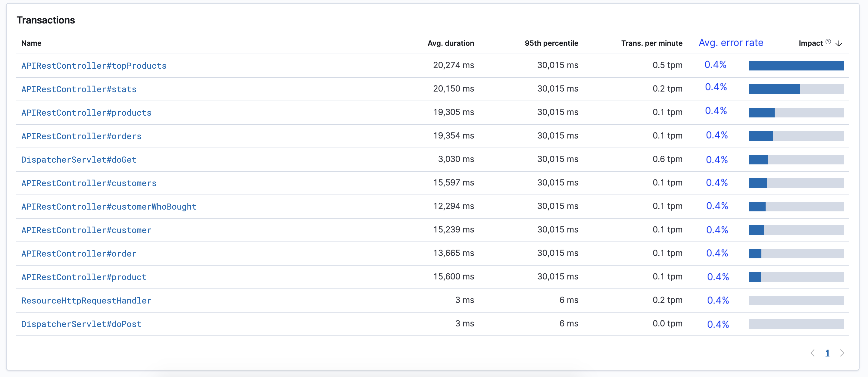Image resolution: width=868 pixels, height=377 pixels.
Task: View details for APIRestController#products
Action: coord(86,113)
